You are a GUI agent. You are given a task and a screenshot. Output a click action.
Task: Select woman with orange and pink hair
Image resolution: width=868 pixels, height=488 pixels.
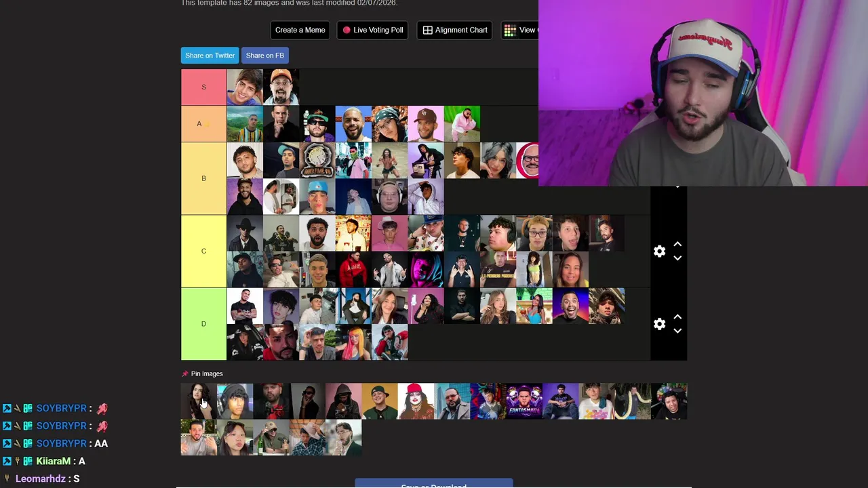[x=353, y=342]
